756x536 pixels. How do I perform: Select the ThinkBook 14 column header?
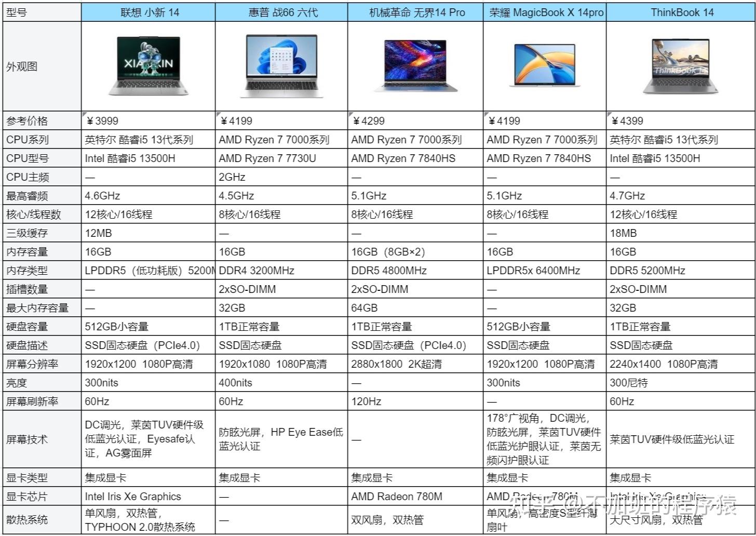pos(681,12)
